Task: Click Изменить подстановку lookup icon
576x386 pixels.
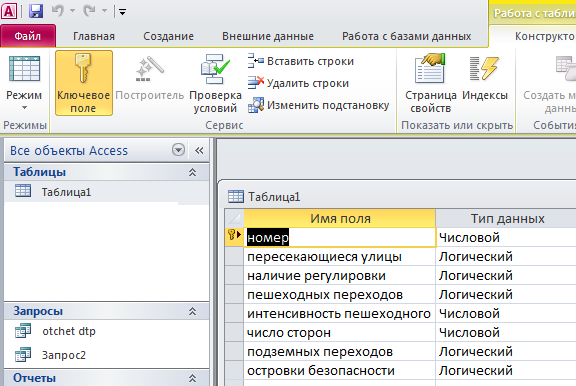Action: tap(256, 105)
